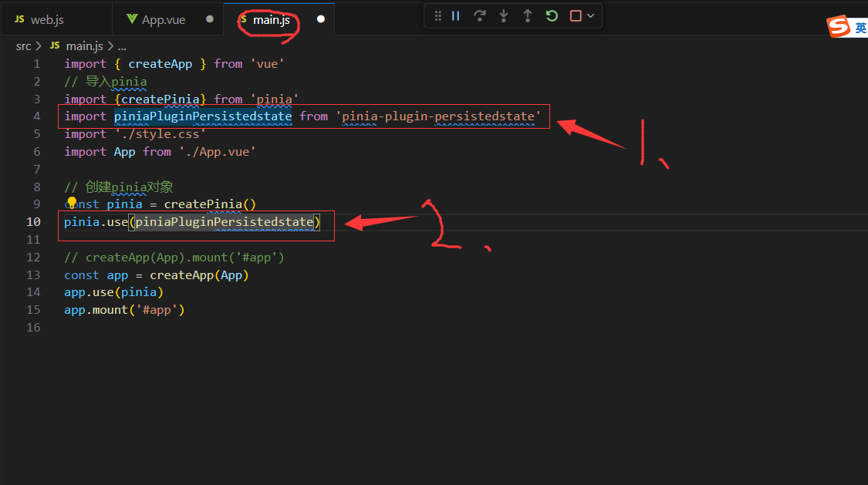The image size is (868, 485).
Task: Click piniaPluginPersistedstate identifier on line 4
Action: pyautogui.click(x=203, y=116)
